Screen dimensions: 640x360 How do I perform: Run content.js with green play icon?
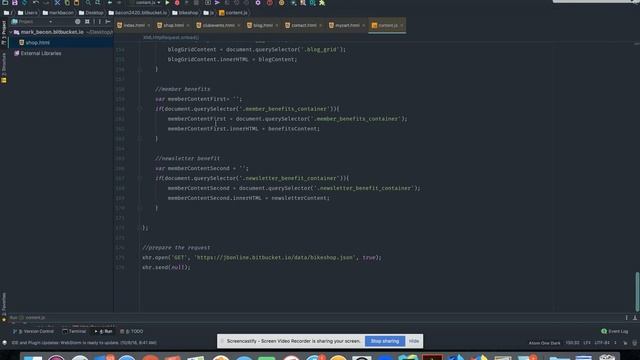[x=167, y=2]
